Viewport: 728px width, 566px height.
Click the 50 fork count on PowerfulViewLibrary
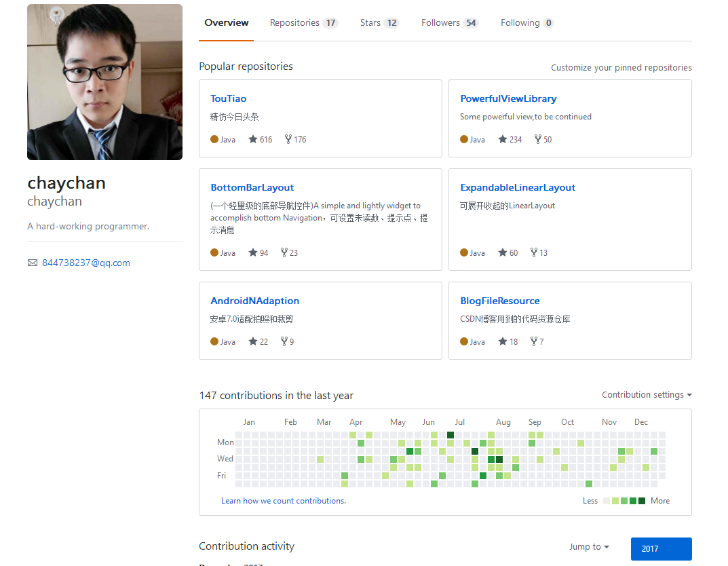pyautogui.click(x=548, y=139)
